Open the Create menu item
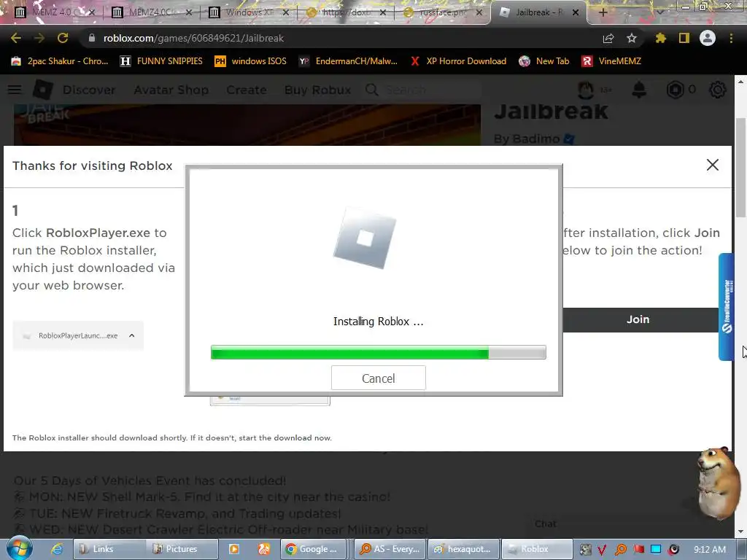747x560 pixels. tap(247, 90)
